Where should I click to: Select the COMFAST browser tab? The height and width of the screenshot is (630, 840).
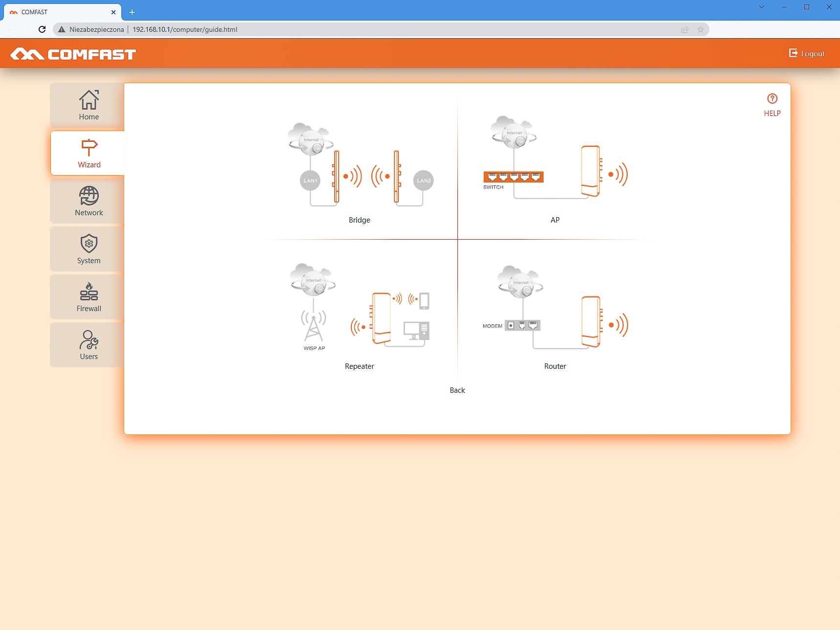[63, 12]
